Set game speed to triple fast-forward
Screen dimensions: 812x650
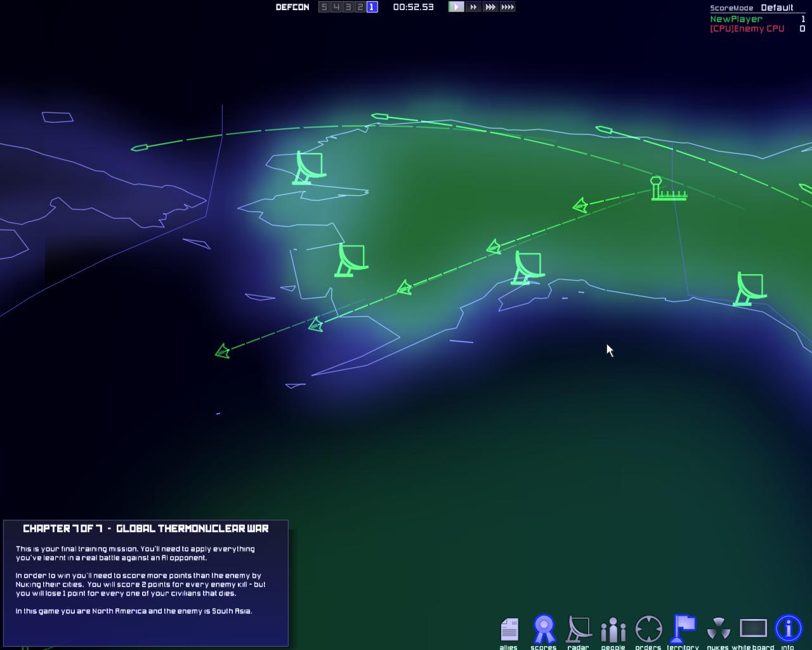click(x=491, y=7)
